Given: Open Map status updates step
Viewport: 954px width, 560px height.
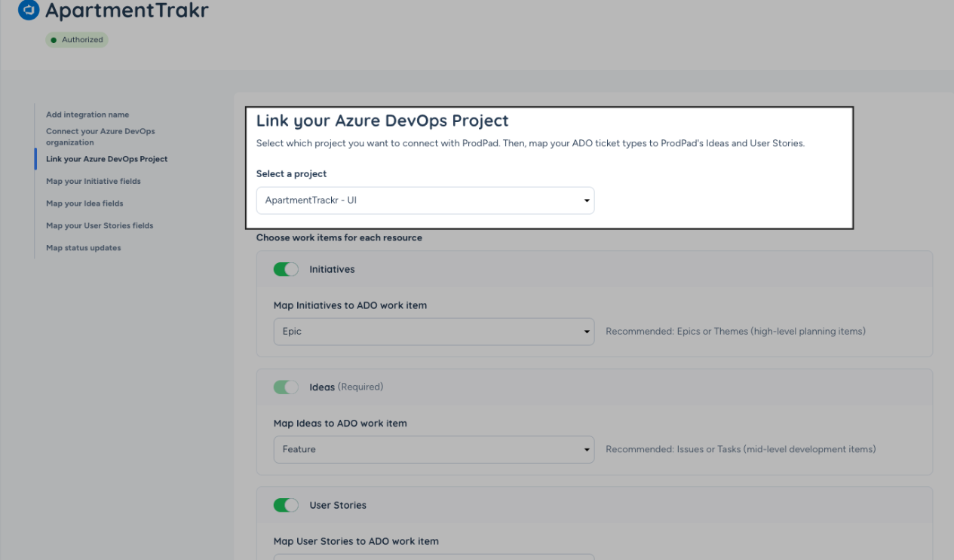Looking at the screenshot, I should tap(84, 248).
